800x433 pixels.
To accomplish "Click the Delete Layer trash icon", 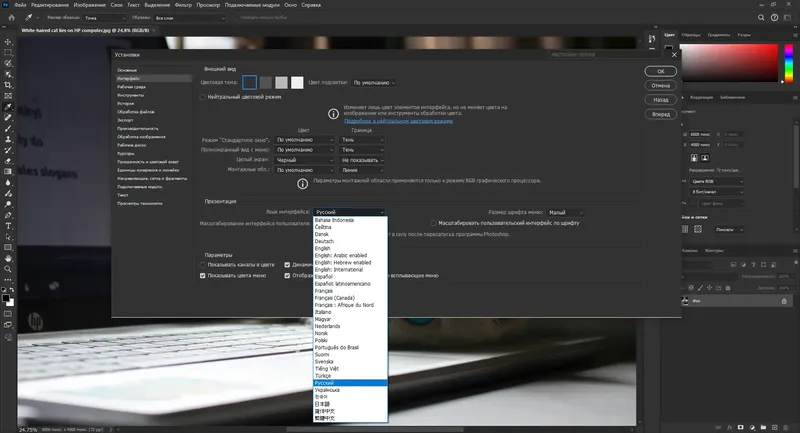I will [786, 427].
